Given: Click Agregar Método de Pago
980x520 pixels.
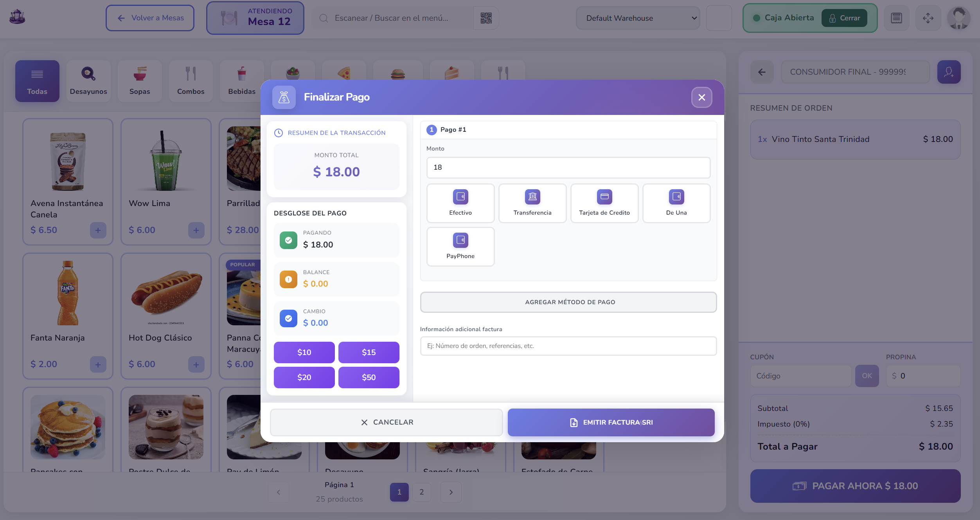Looking at the screenshot, I should pos(568,302).
